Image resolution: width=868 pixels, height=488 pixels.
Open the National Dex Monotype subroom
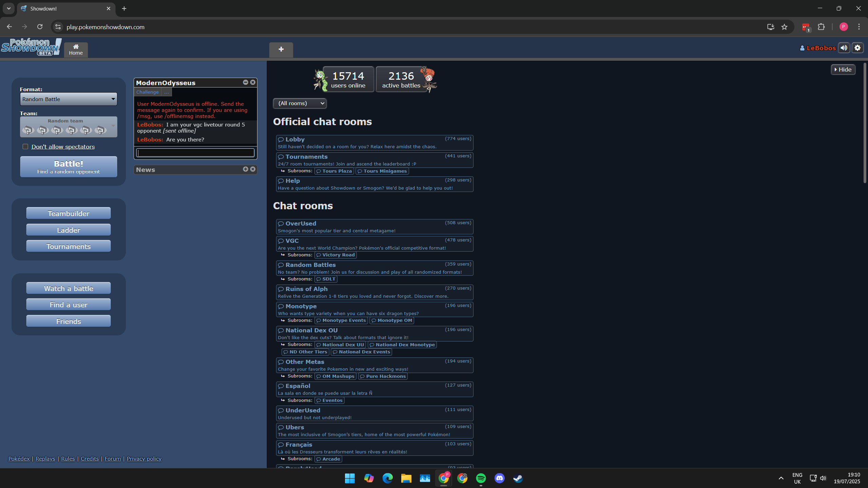pyautogui.click(x=402, y=345)
